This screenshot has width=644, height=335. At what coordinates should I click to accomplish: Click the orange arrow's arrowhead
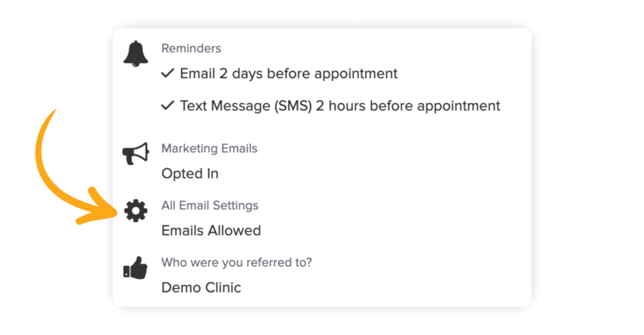click(x=105, y=210)
